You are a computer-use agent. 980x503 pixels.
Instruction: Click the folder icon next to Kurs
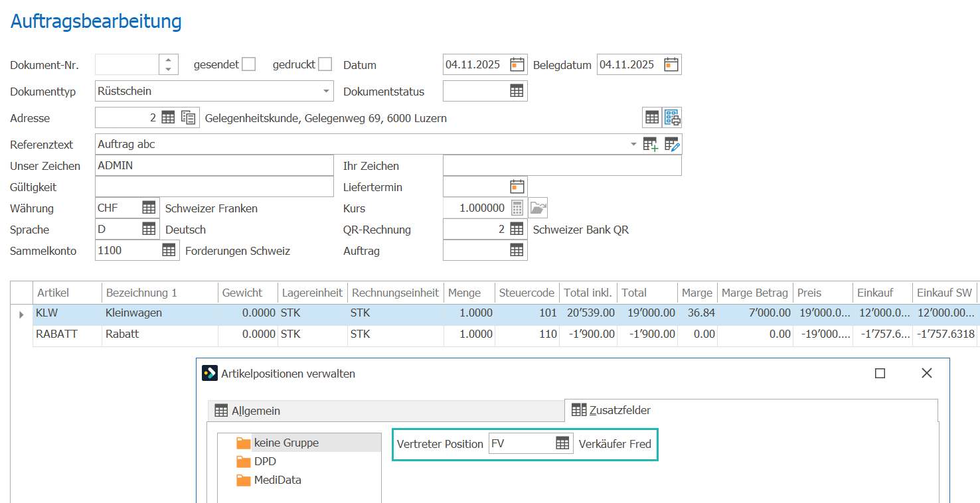[x=538, y=208]
